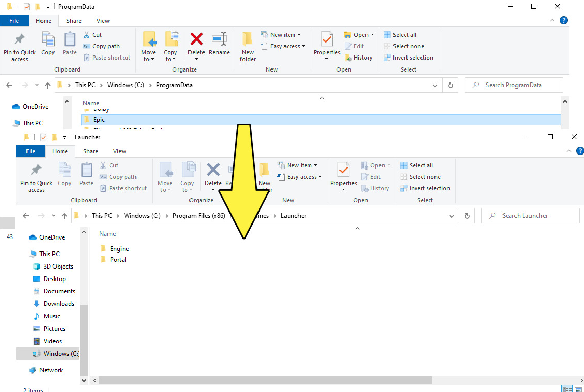Sort by Name column in ProgramData window
584x392 pixels.
pos(91,103)
